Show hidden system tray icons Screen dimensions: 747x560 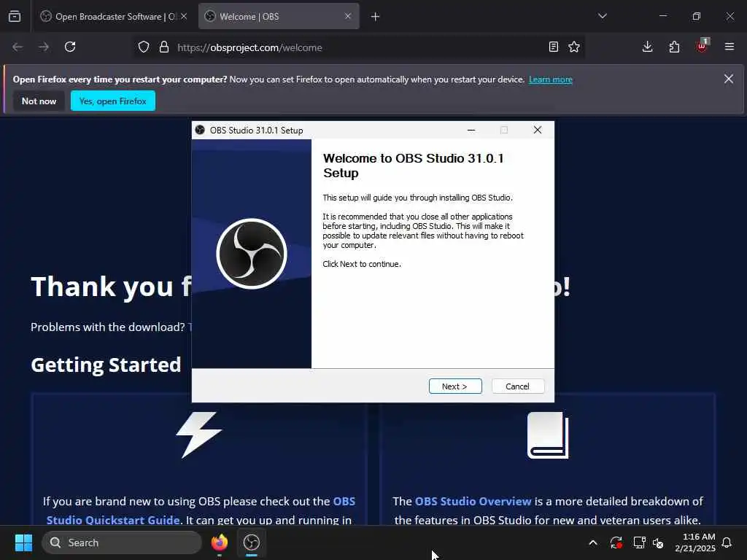[593, 542]
